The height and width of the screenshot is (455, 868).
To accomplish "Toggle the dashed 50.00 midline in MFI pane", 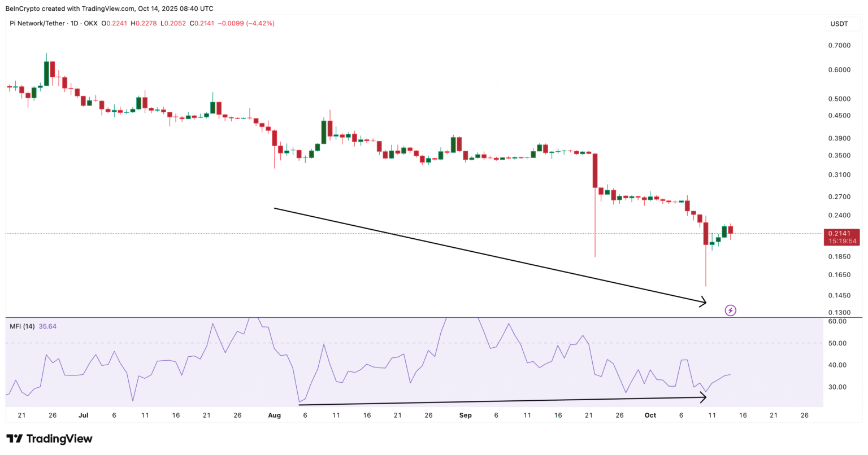I will coord(396,343).
